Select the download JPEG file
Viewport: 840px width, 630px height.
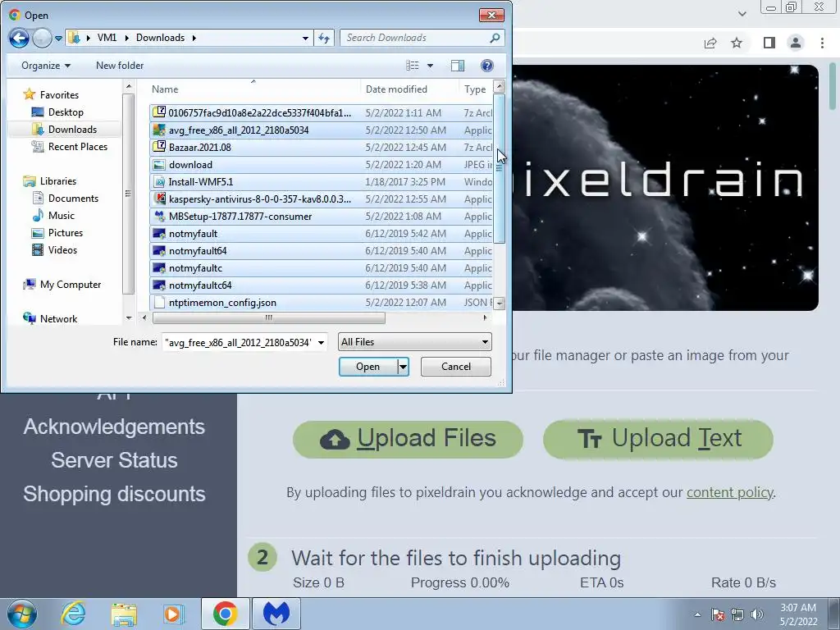321,164
